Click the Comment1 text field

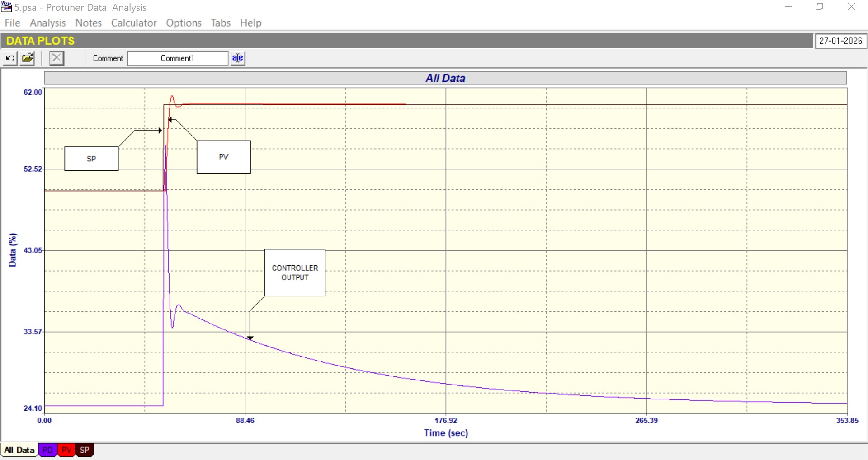click(177, 58)
